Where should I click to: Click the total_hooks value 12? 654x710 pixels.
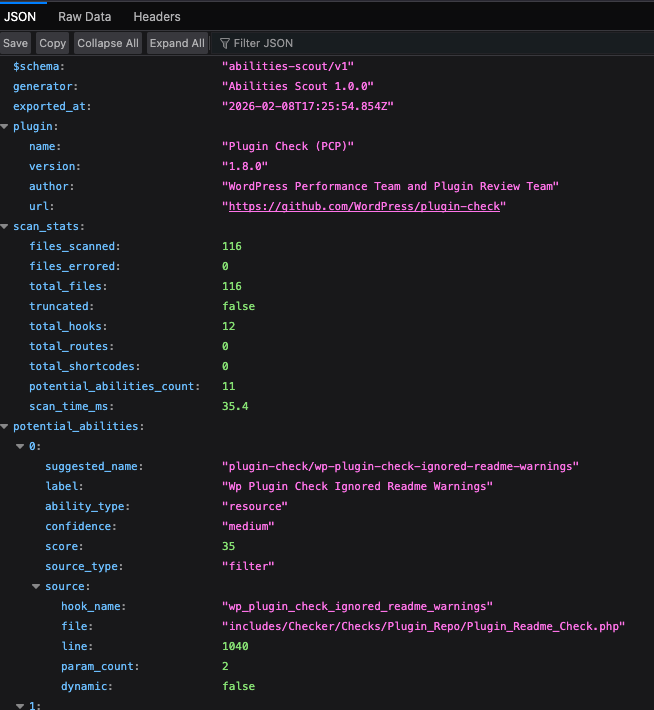[x=229, y=326]
